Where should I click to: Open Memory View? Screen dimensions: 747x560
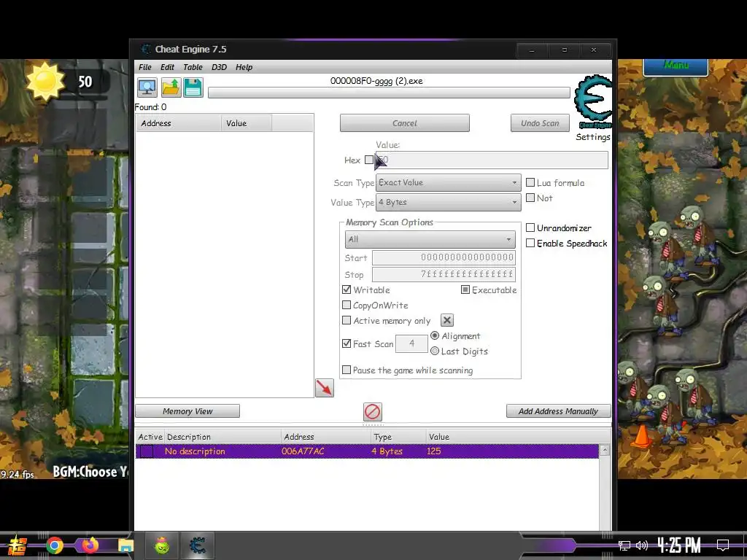coord(187,411)
